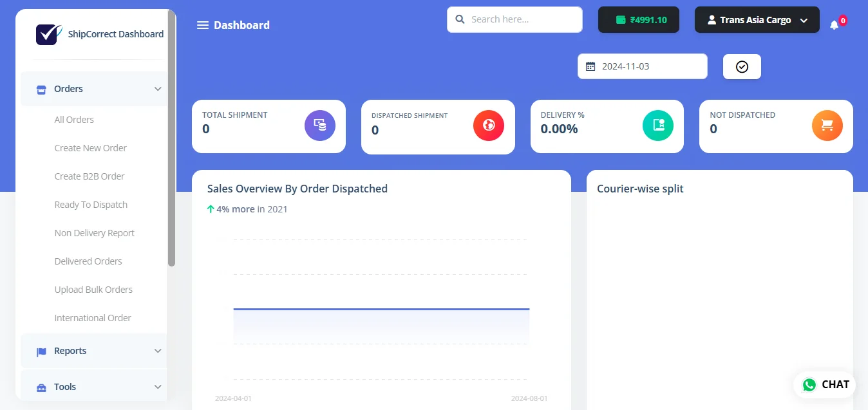Open the Non Delivery Report link
The width and height of the screenshot is (868, 410).
pos(94,232)
